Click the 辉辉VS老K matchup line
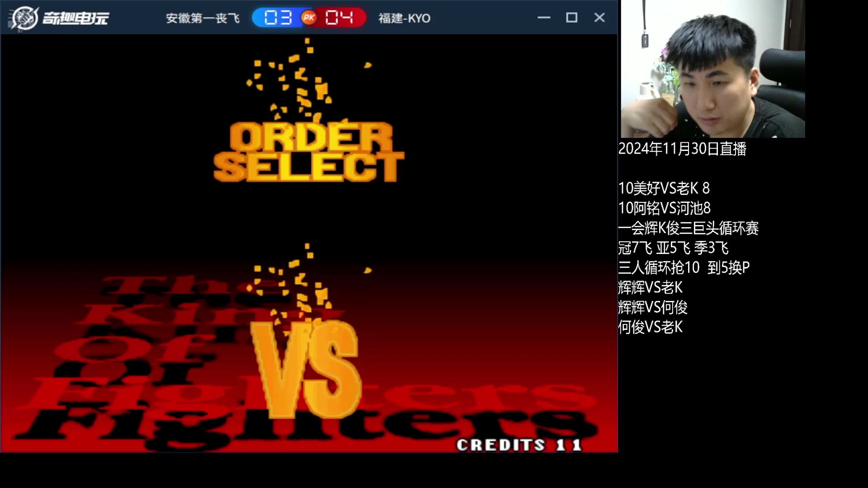The height and width of the screenshot is (488, 868). point(650,287)
